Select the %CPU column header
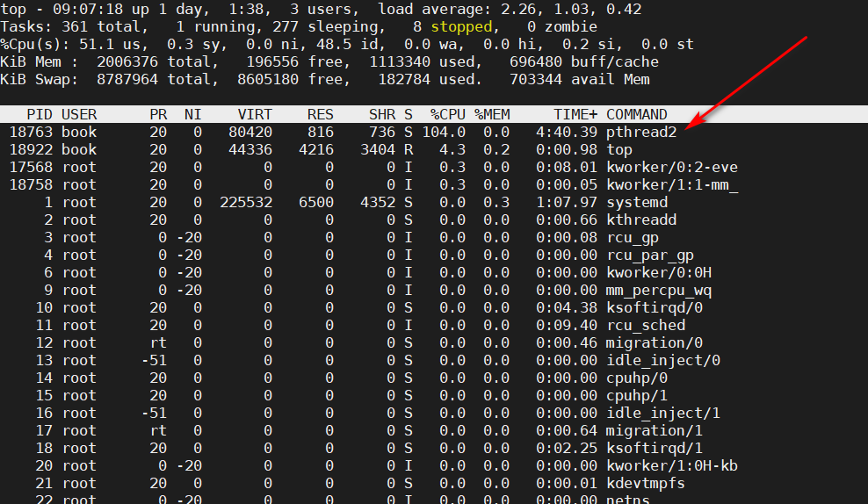868x504 pixels. coord(448,114)
